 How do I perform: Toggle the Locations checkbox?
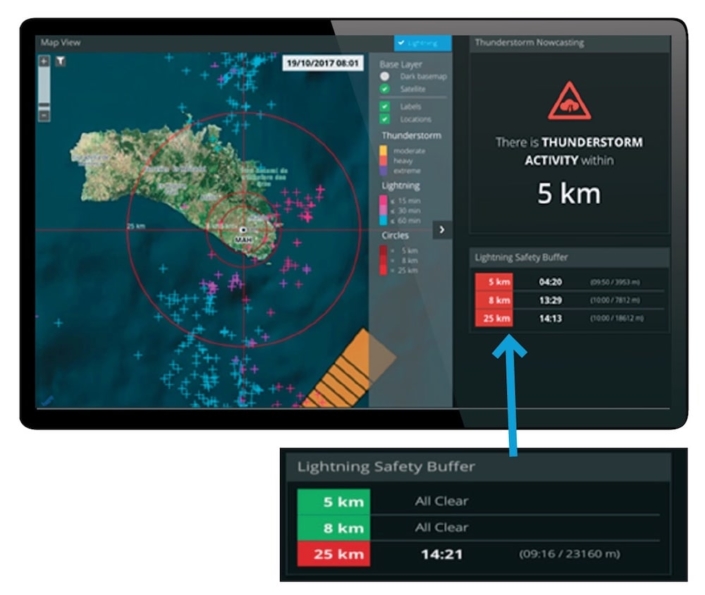[384, 119]
